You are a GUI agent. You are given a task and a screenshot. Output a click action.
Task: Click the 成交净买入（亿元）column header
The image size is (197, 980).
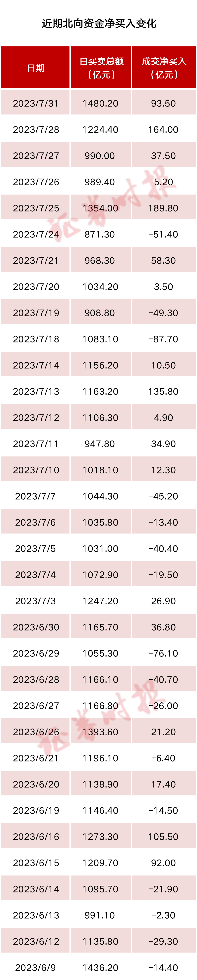[x=164, y=68]
